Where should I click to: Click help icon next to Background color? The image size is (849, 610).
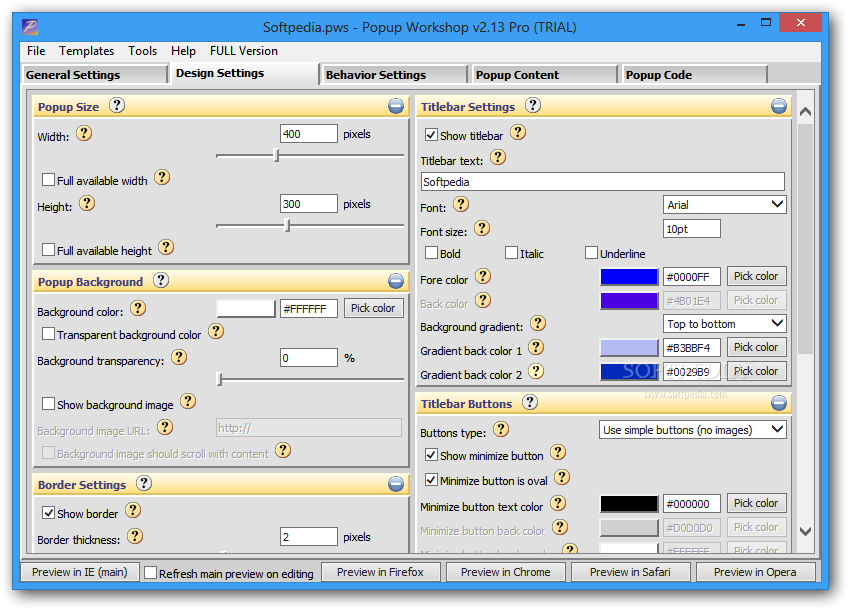(138, 309)
